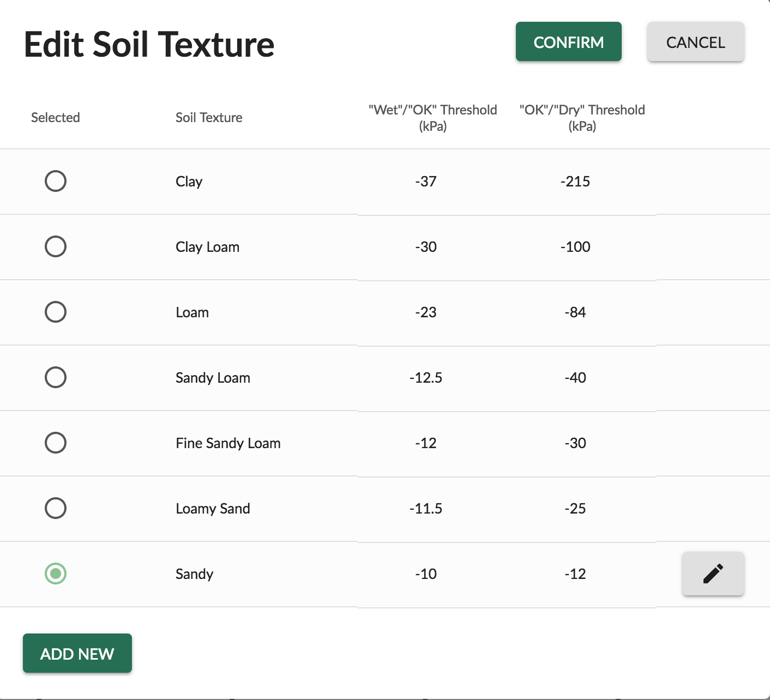The image size is (770, 700).
Task: Click the CANCEL button
Action: [695, 42]
